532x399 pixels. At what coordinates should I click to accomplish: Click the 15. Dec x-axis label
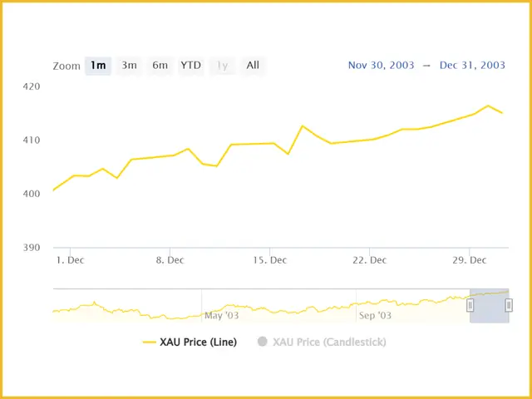click(270, 260)
